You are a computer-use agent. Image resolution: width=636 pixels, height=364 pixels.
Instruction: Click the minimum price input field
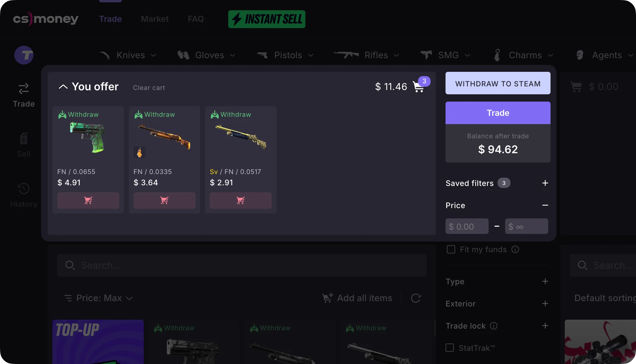coord(467,226)
